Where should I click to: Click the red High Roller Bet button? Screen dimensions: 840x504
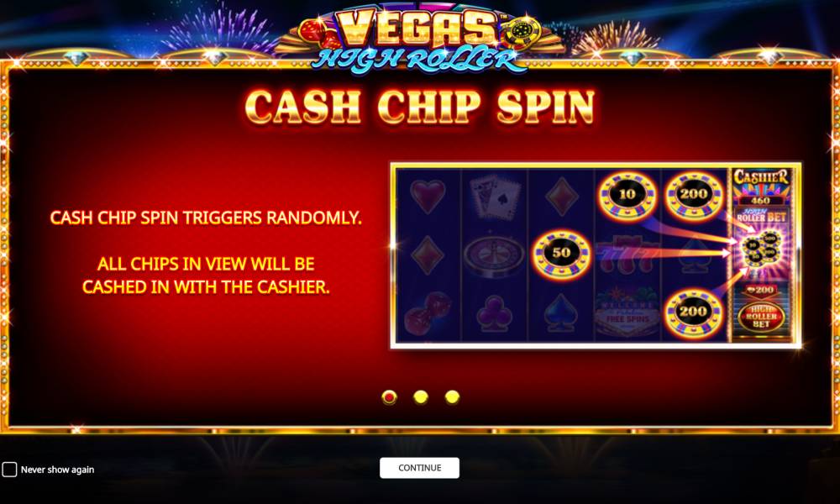[761, 317]
